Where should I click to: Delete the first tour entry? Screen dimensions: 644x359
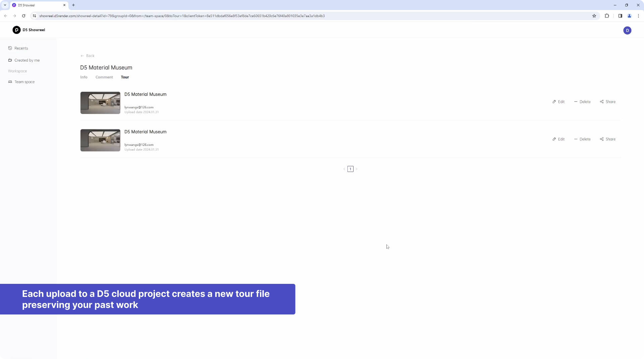coord(582,102)
